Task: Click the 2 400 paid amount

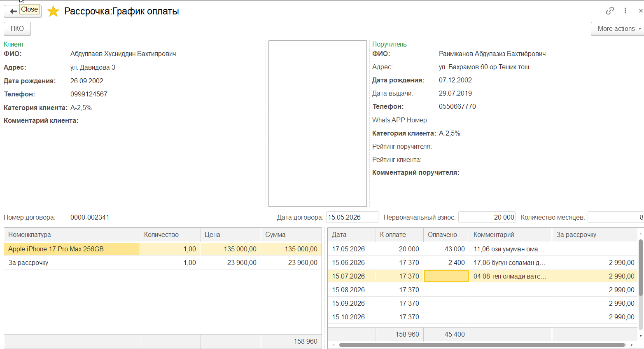Action: [x=446, y=262]
